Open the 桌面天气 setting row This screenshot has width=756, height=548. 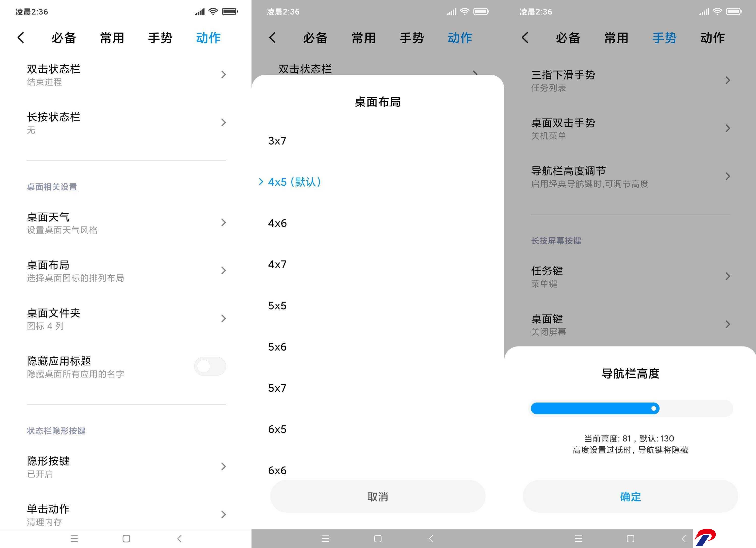pos(126,223)
